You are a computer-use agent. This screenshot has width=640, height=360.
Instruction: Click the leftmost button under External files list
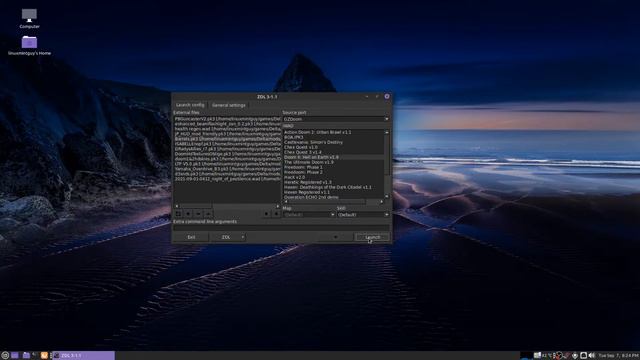(178, 213)
